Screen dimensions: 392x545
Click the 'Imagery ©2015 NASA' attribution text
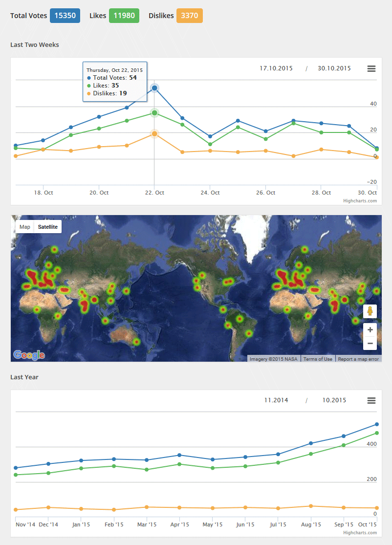coord(274,359)
